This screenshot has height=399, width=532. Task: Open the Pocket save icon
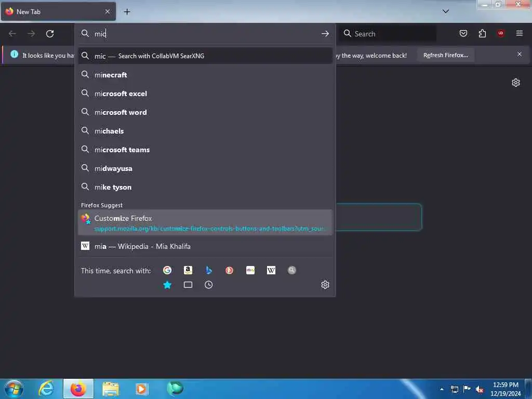tap(463, 33)
